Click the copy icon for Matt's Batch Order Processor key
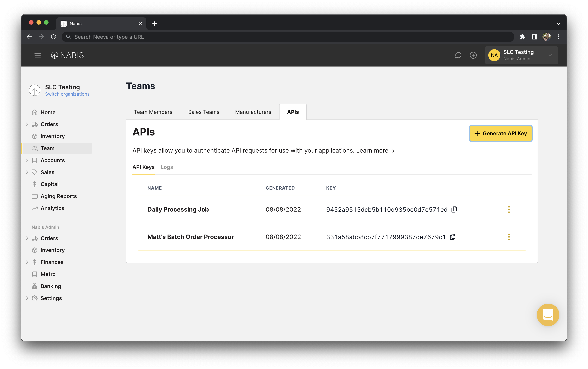 453,237
